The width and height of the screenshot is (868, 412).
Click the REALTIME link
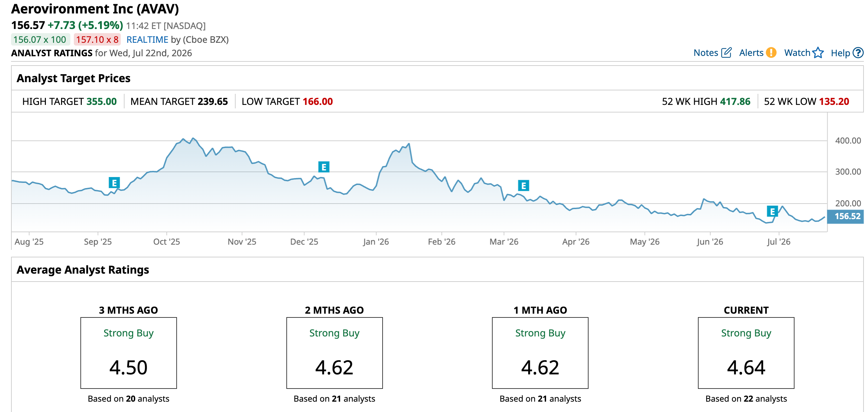[147, 40]
